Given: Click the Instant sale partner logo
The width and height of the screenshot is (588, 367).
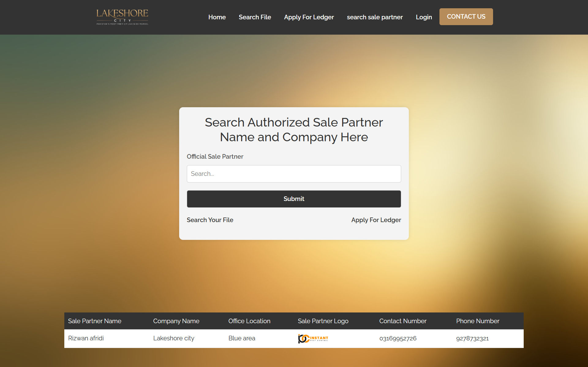Looking at the screenshot, I should pos(313,338).
